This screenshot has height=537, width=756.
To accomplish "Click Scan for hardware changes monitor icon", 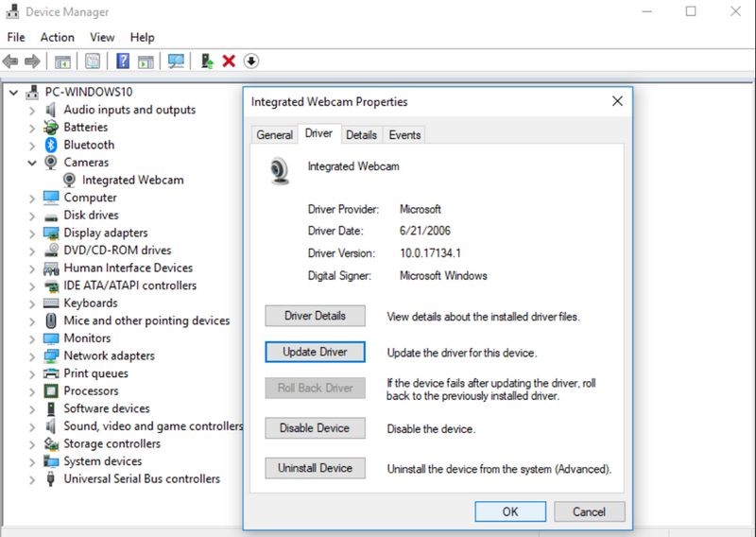I will [176, 61].
